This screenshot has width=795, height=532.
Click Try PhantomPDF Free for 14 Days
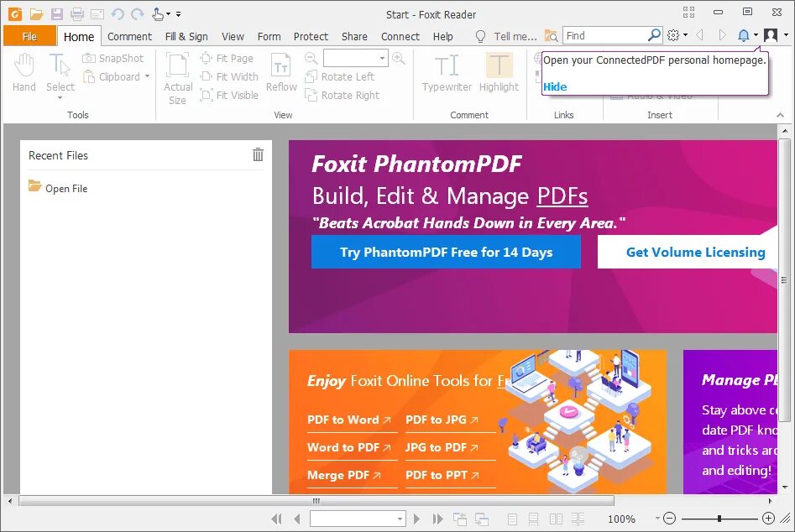pos(446,252)
